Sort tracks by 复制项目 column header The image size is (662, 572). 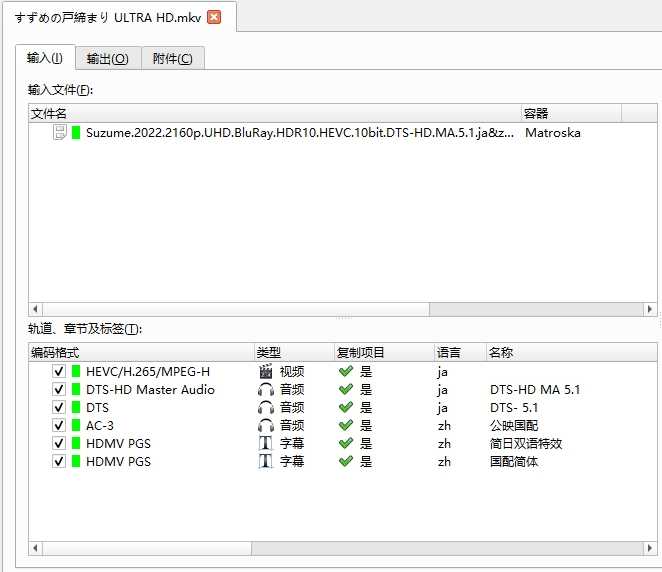(x=385, y=352)
